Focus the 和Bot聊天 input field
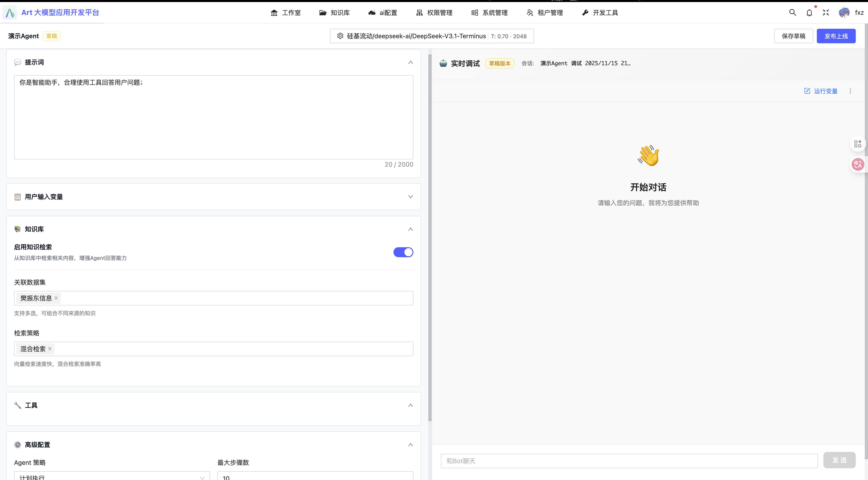 [629, 461]
